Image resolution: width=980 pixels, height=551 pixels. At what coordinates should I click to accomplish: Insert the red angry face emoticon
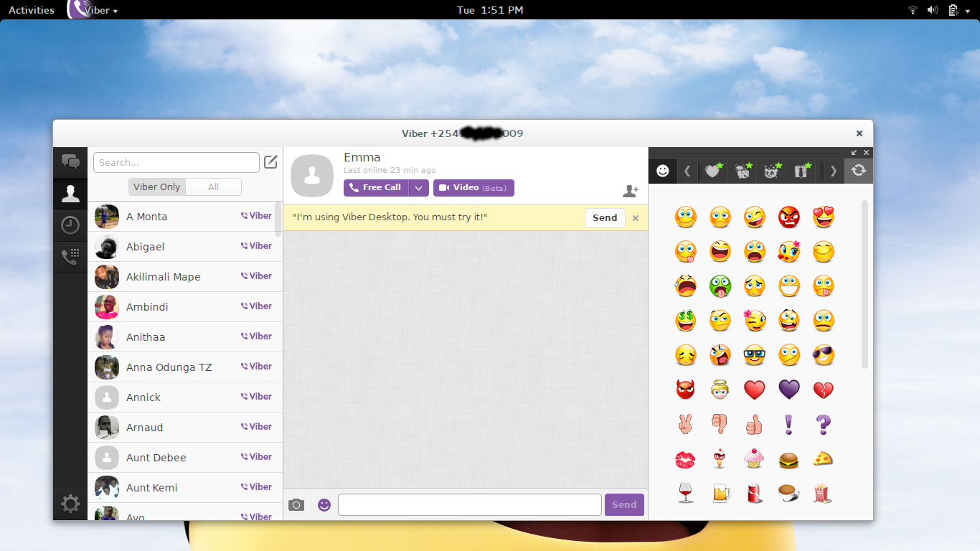tap(789, 217)
